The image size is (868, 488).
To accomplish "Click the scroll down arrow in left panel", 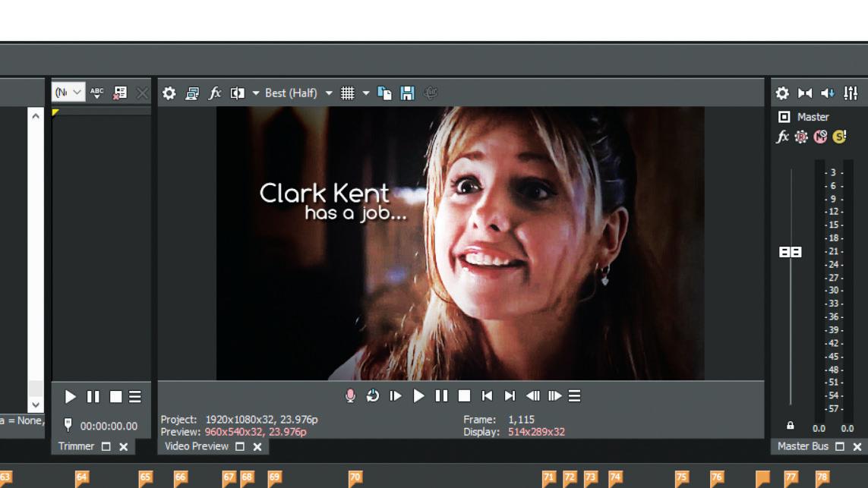I will click(x=36, y=405).
